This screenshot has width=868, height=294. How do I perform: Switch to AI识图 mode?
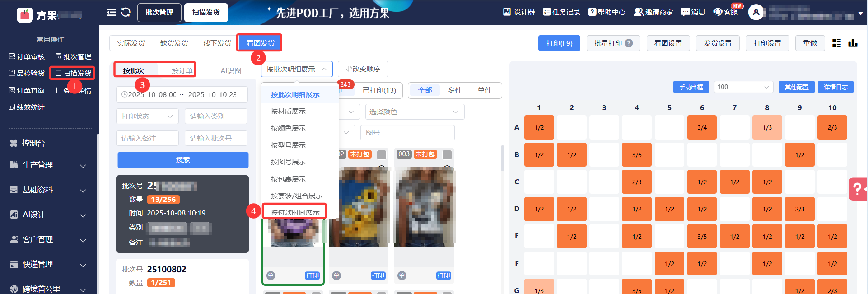(x=231, y=70)
